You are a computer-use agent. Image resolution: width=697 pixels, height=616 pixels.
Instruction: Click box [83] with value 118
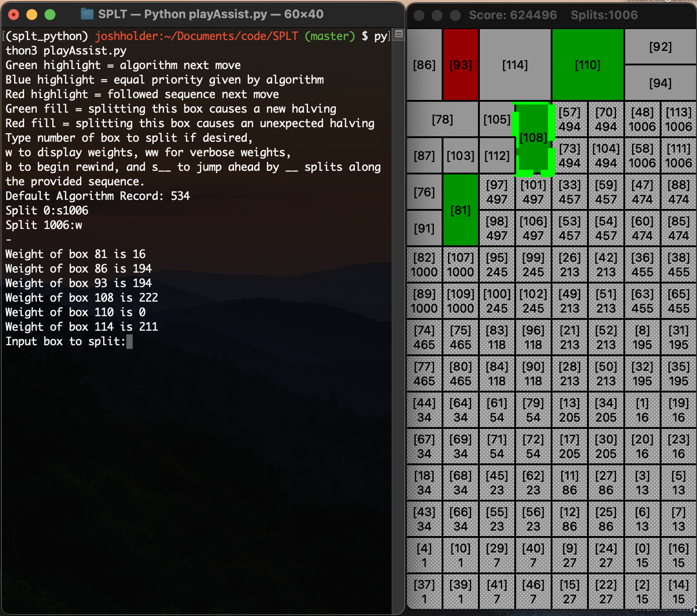tap(497, 337)
